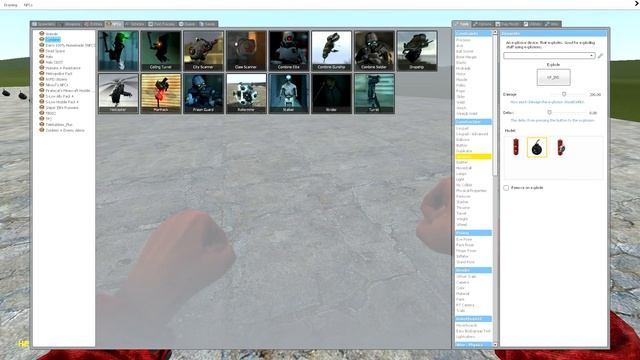Select the Physical Properties tool
Screen dimensions: 640x360
pos(471,191)
